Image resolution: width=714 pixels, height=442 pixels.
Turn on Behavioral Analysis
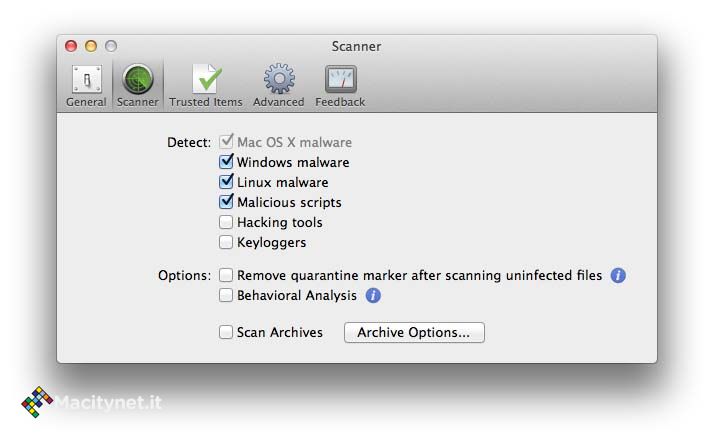[x=227, y=295]
